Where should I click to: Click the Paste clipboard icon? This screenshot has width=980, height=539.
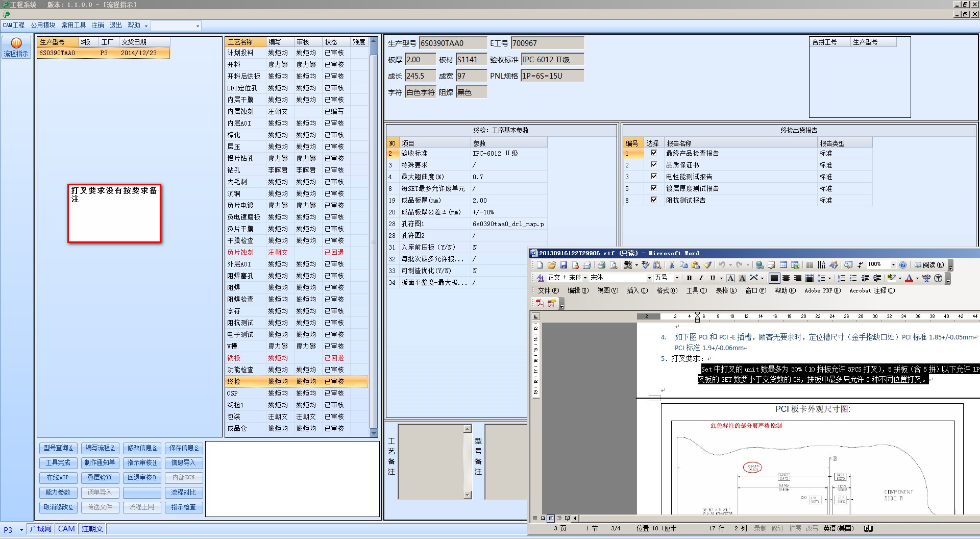(x=695, y=265)
